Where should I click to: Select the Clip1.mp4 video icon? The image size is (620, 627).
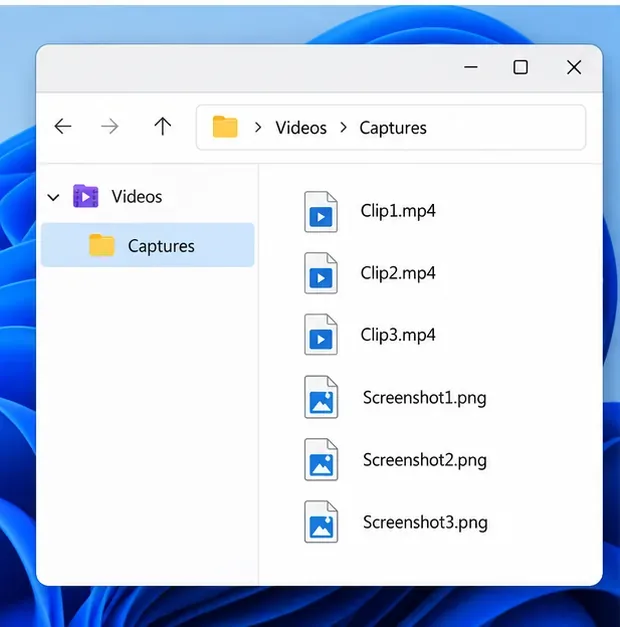coord(321,212)
